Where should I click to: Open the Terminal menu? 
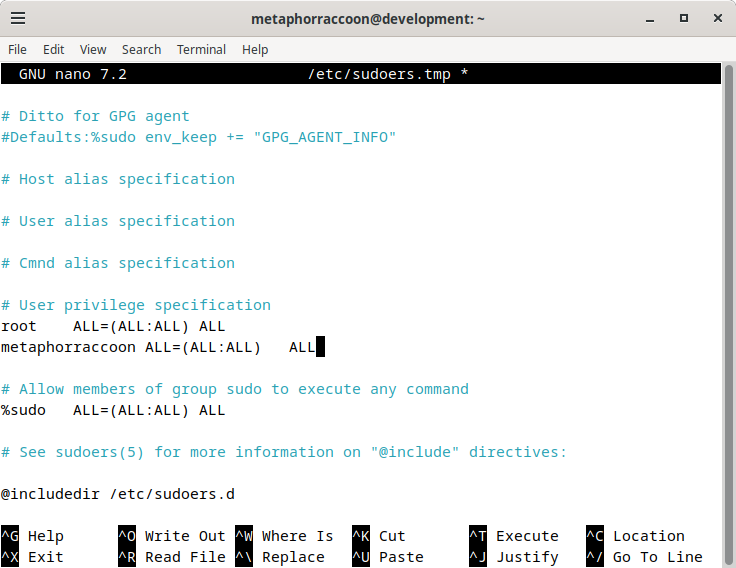[x=201, y=49]
